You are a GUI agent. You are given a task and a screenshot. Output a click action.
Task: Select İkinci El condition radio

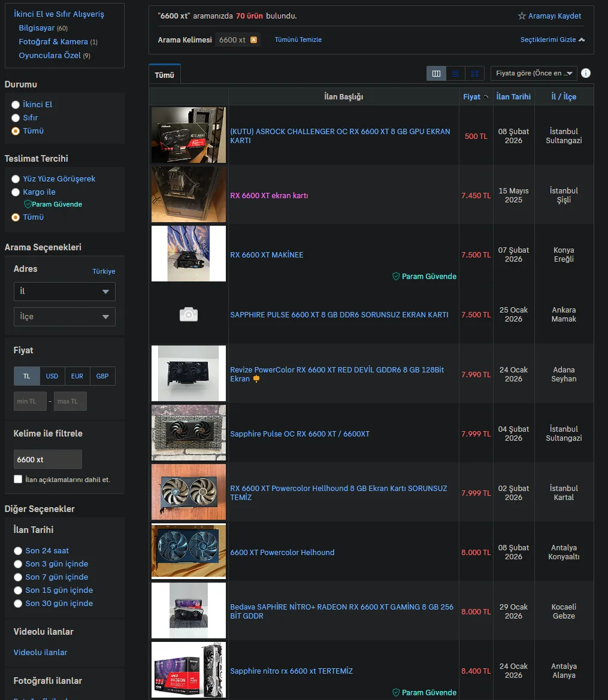click(16, 104)
